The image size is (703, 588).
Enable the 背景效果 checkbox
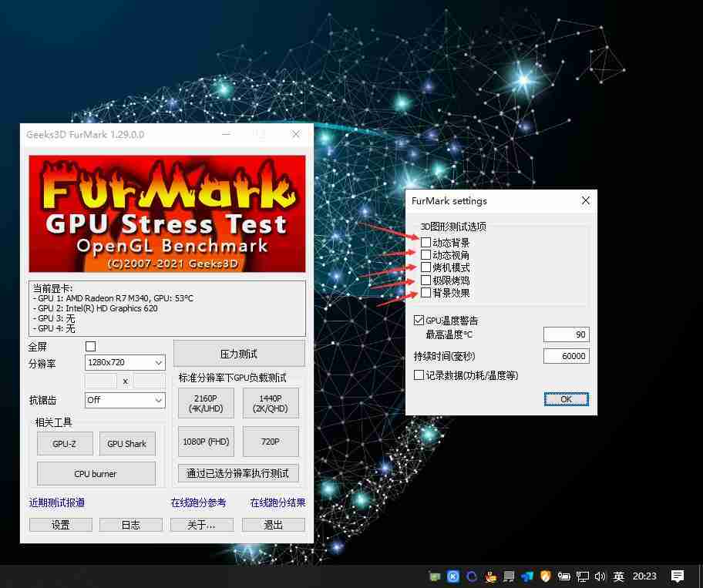(426, 293)
